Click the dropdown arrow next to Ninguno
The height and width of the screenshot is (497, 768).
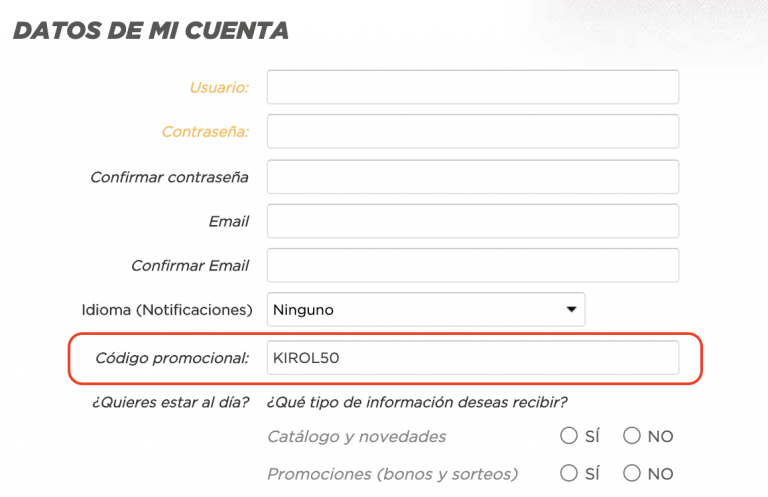click(571, 309)
